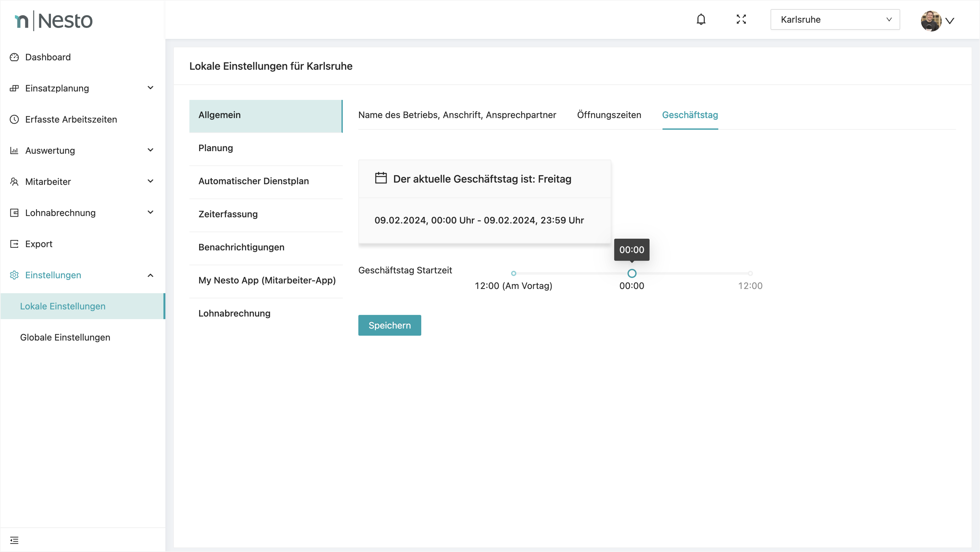The image size is (980, 552).
Task: Collapse sidebar with bottom menu icon
Action: pos(14,540)
